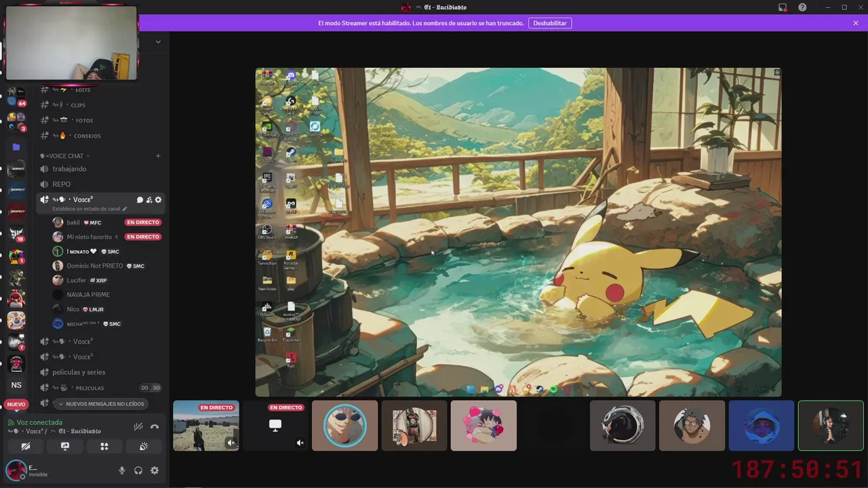Jump to NUEVOS MENSAJES NO LEÍDOS
Screen dimensions: 868x488
tap(102, 404)
